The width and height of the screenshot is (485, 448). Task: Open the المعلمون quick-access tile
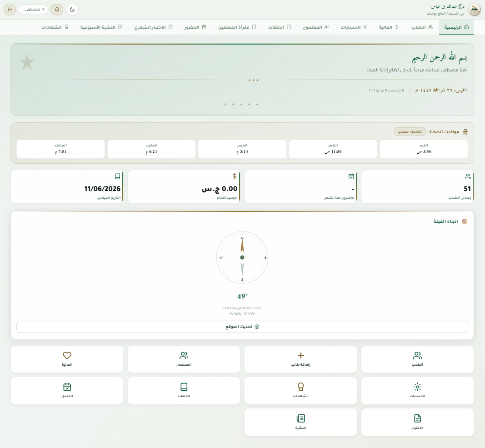(184, 359)
